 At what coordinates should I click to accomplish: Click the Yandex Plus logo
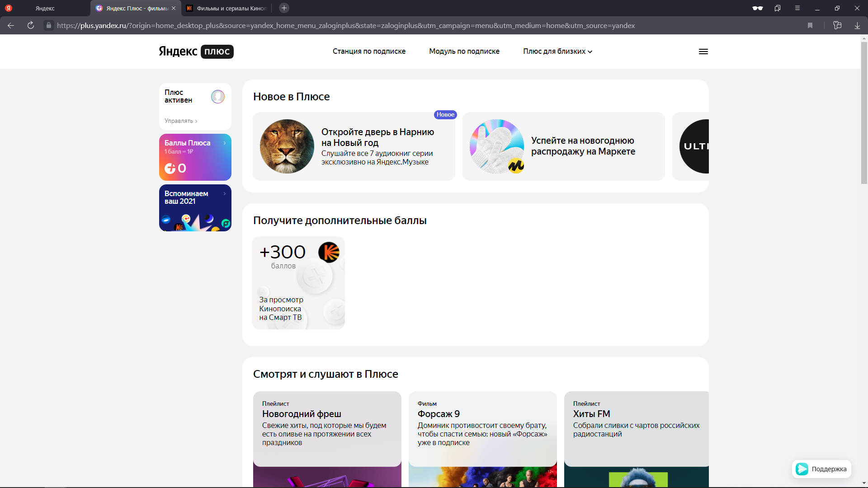196,52
